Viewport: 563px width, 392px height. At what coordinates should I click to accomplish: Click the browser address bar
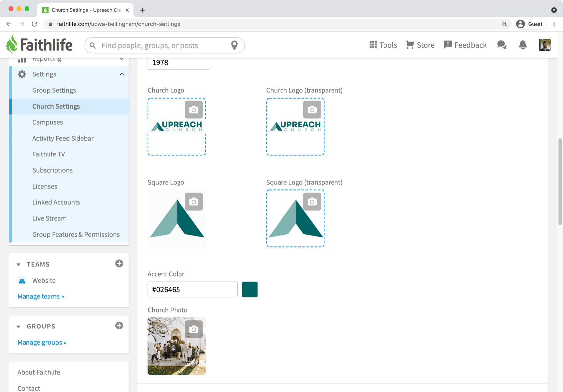click(x=278, y=24)
